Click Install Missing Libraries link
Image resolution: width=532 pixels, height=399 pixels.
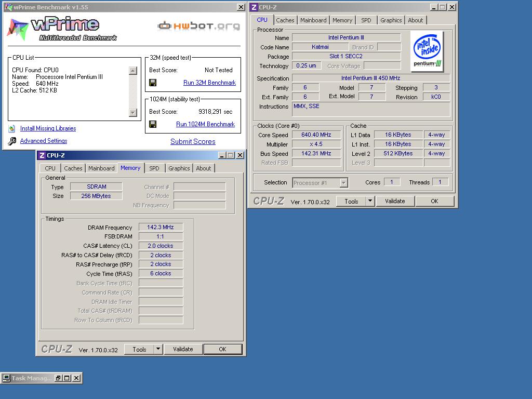tap(48, 128)
